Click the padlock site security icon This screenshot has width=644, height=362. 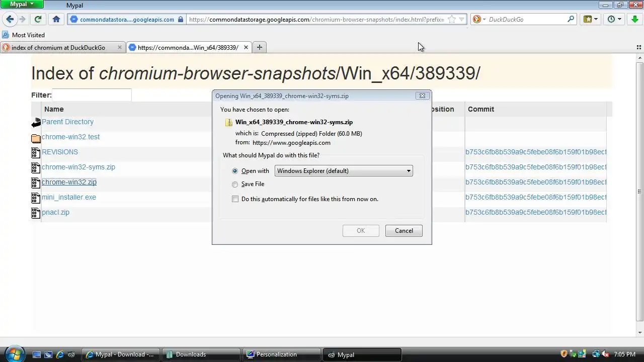coord(181,20)
